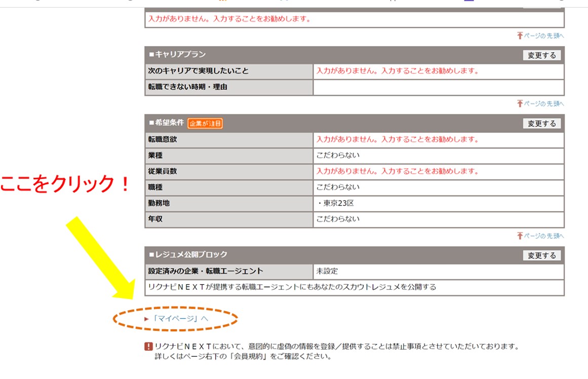Click the 年収 row label

point(229,219)
